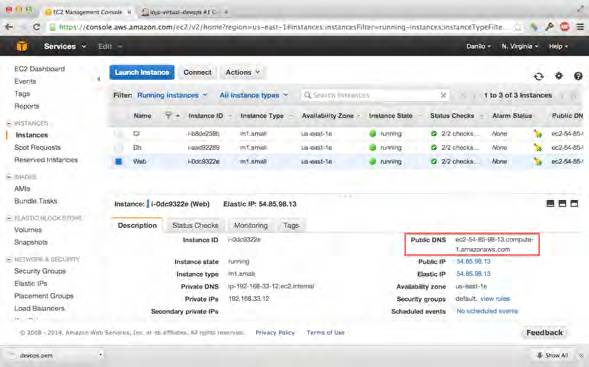589x367 pixels.
Task: Switch to the Tags tab
Action: (291, 225)
